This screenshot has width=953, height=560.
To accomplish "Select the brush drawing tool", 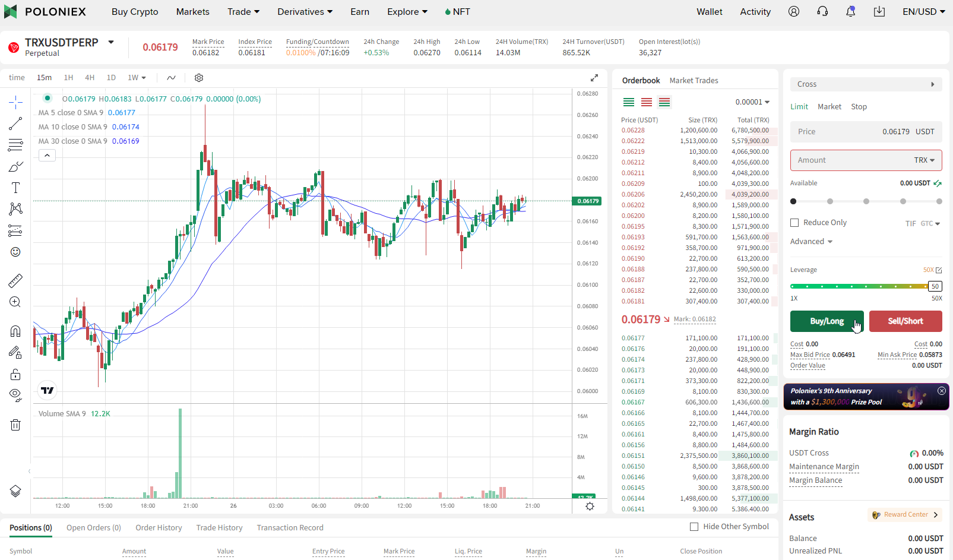I will [x=15, y=166].
